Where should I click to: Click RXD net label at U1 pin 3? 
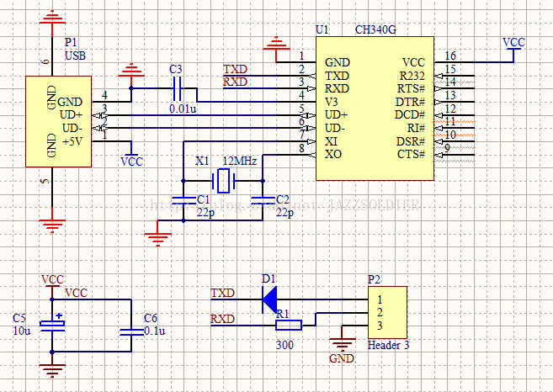(235, 82)
